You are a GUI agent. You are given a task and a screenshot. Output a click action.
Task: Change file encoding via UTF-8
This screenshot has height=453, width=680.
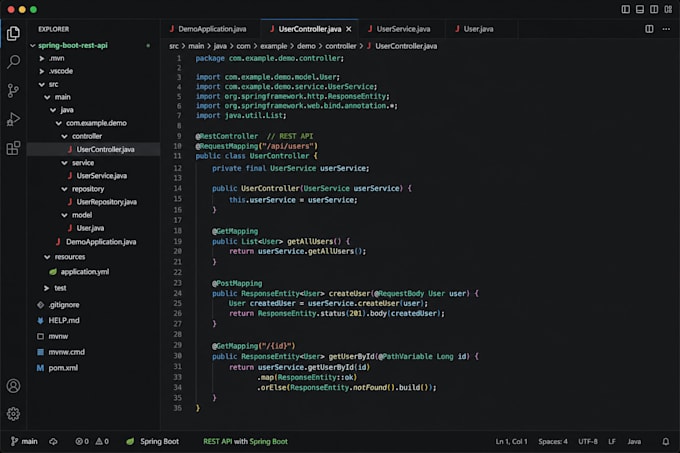pos(588,441)
